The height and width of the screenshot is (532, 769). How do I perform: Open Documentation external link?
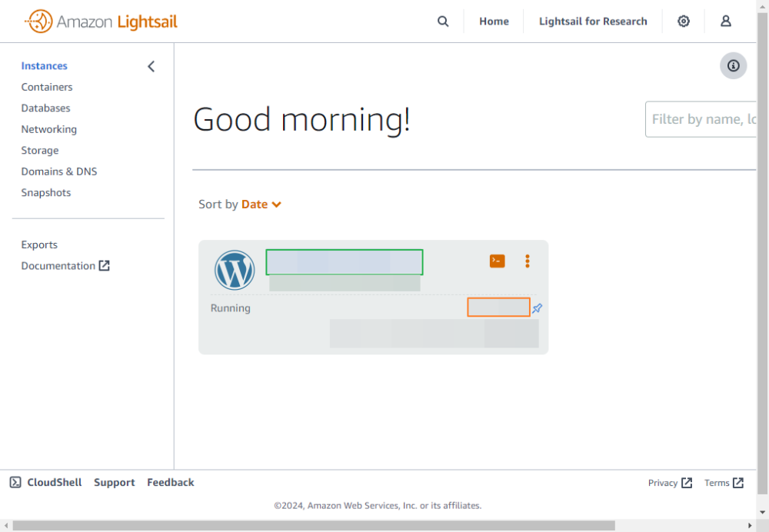tap(65, 266)
